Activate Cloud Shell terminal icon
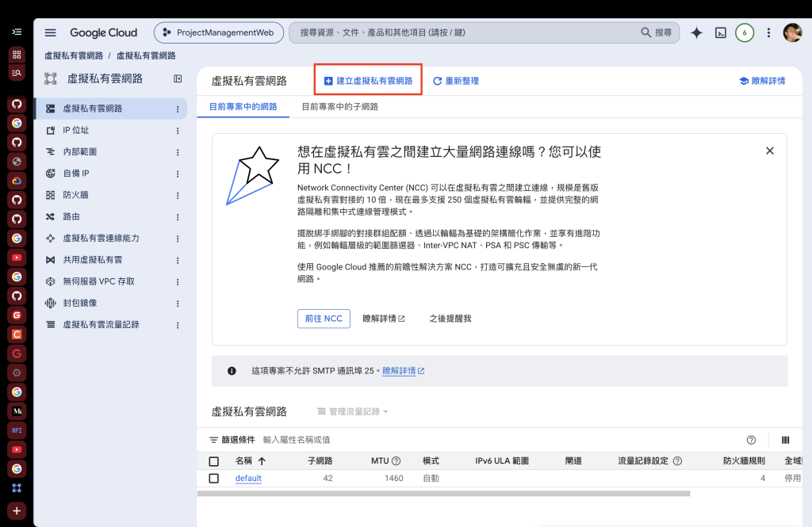The width and height of the screenshot is (812, 527). 720,32
